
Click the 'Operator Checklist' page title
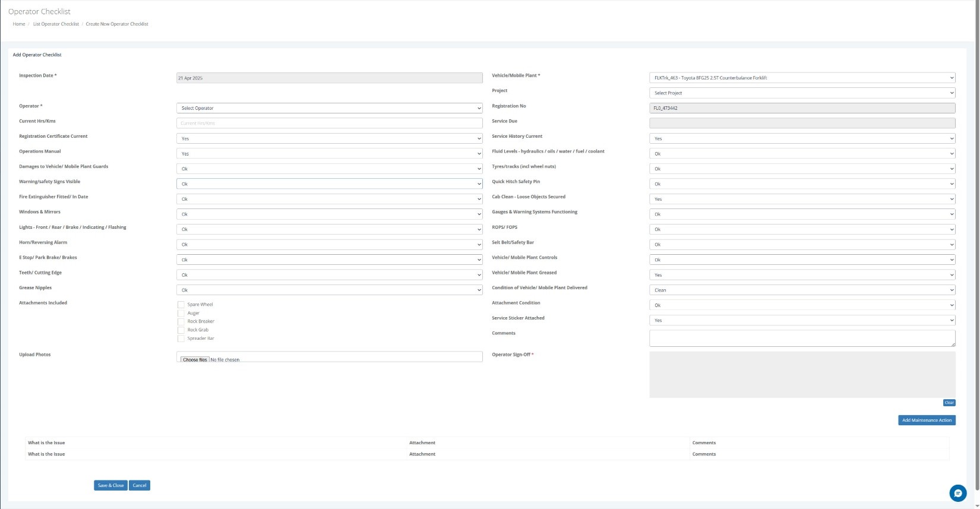[39, 11]
